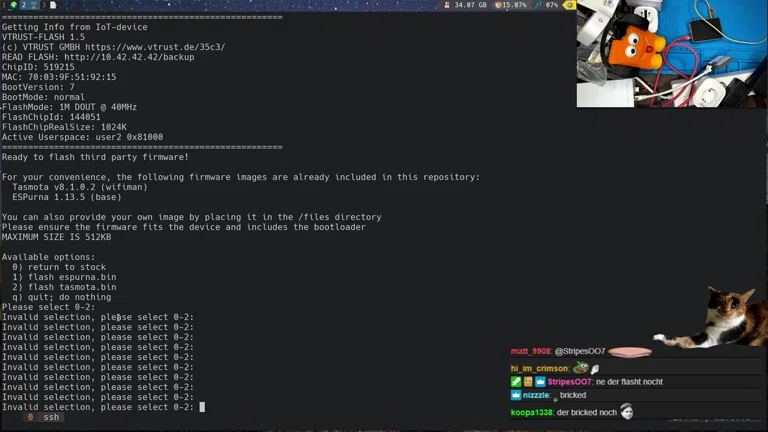Click the line 'BootMode: normal'
Screen dimensions: 768x432
coord(43,97)
